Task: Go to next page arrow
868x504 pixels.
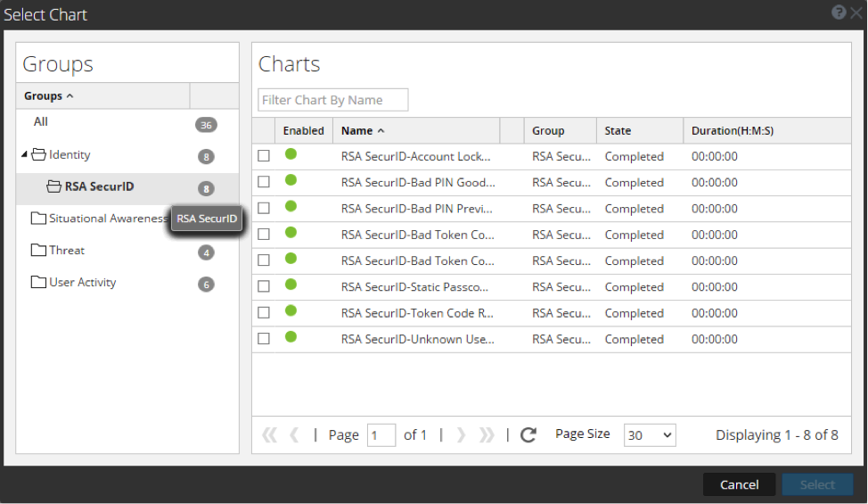Action: click(461, 434)
